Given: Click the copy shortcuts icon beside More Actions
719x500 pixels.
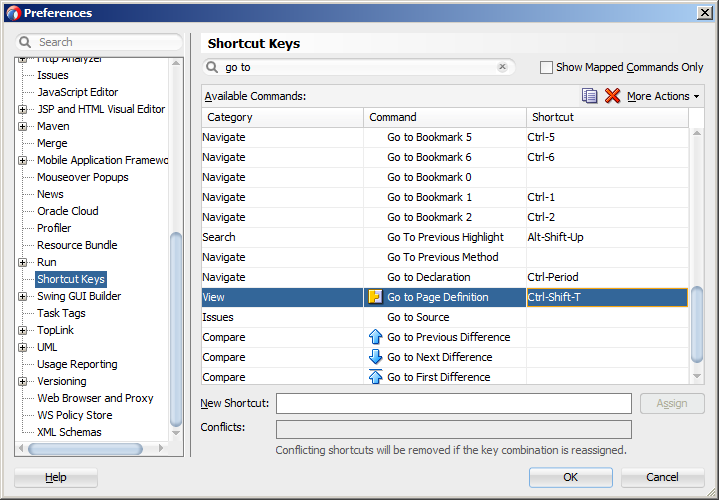Looking at the screenshot, I should (589, 96).
